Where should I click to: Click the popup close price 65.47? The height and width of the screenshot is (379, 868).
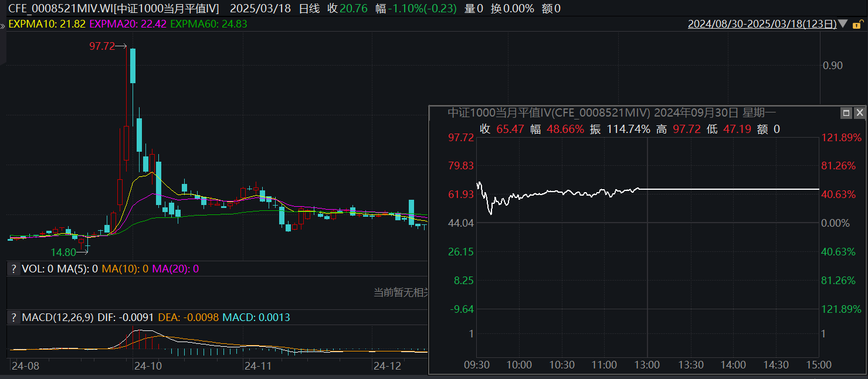click(x=510, y=129)
